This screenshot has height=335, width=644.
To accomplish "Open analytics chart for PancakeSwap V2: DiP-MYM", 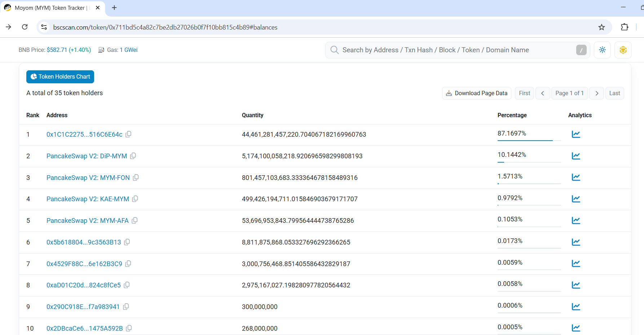I will [576, 156].
